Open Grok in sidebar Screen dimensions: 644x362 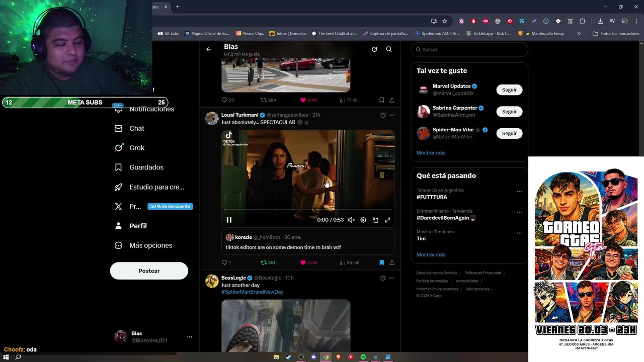130,148
